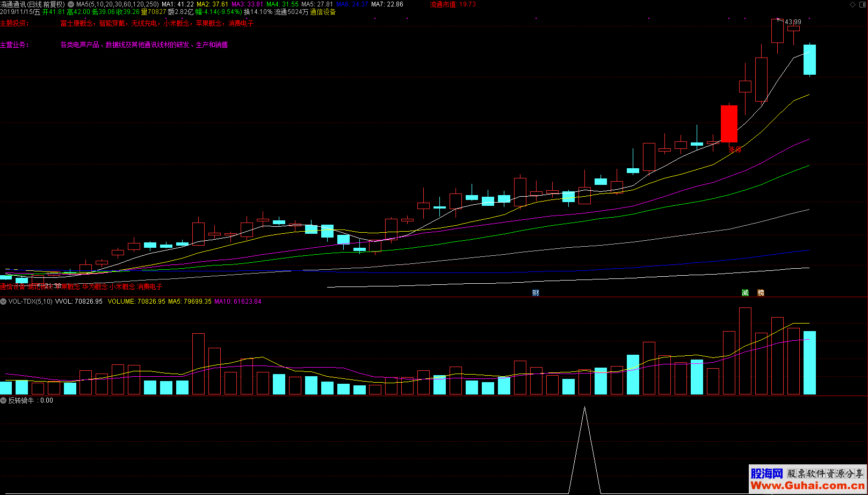Click the MA5(5,10,20,30,60,120,250) parameter label

tap(117, 4)
